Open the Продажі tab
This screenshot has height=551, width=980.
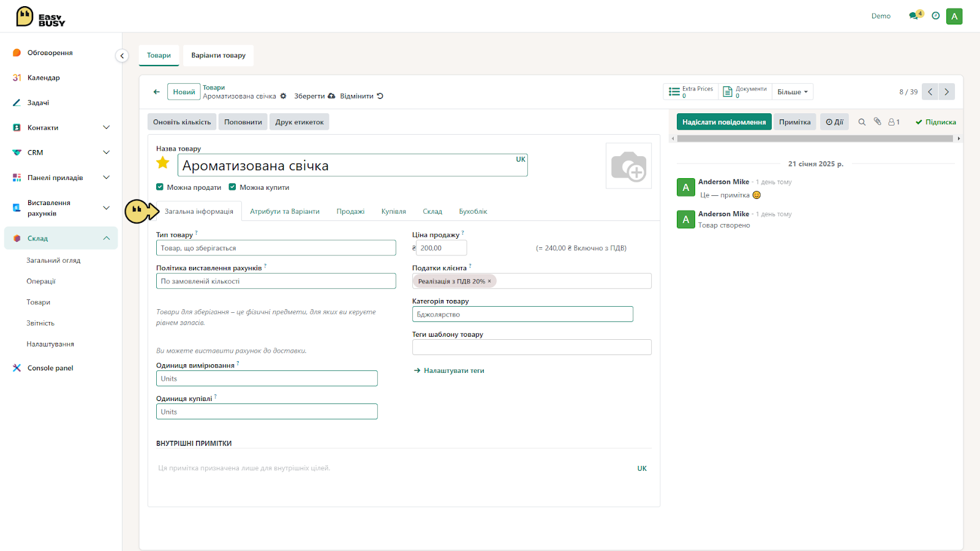(350, 211)
